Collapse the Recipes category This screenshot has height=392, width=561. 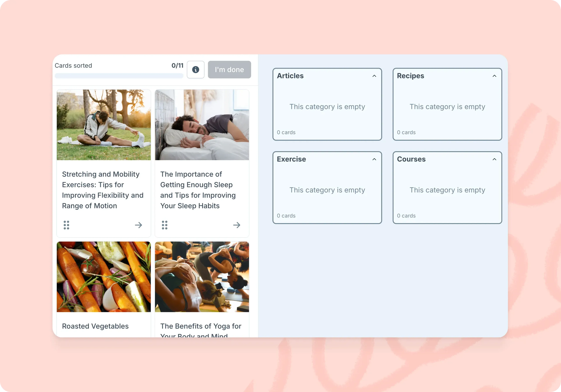[494, 76]
